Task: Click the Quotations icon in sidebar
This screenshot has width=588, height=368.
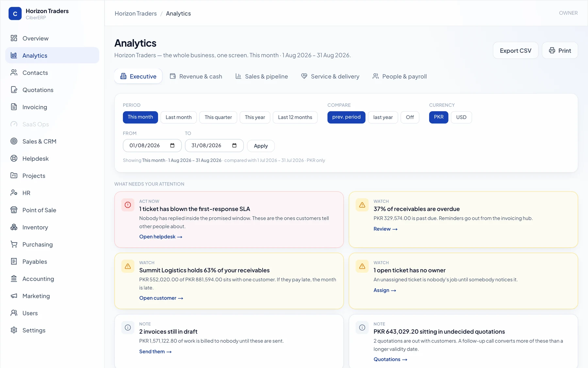Action: point(14,90)
